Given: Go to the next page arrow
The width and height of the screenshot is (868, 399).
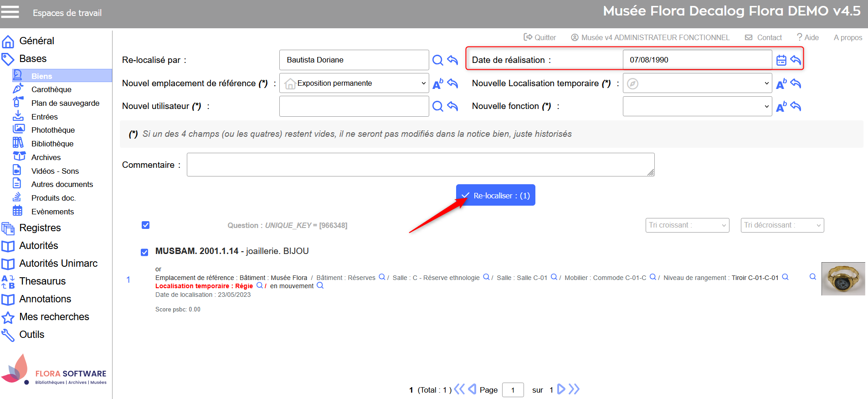Looking at the screenshot, I should coord(561,389).
